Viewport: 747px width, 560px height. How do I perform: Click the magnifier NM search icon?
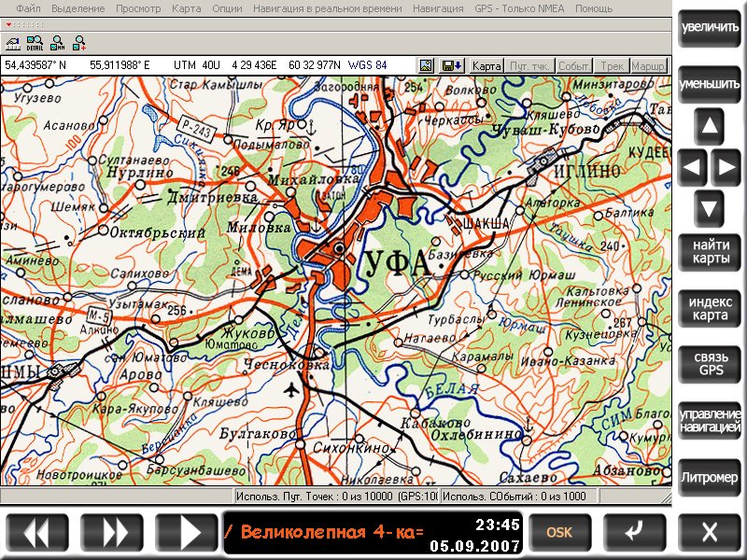click(x=57, y=42)
